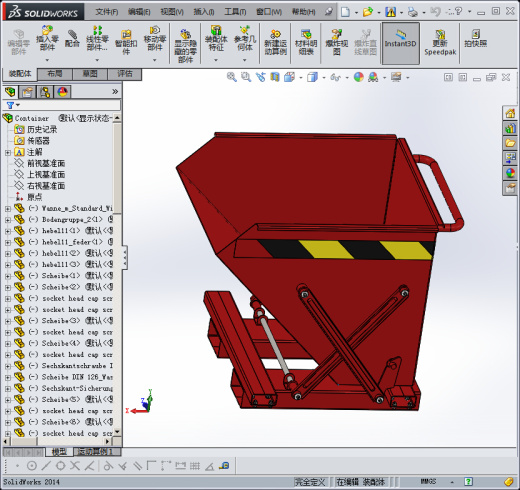Click the feature tree vertical scrollbar down arrow
520x490 pixels.
(117, 432)
